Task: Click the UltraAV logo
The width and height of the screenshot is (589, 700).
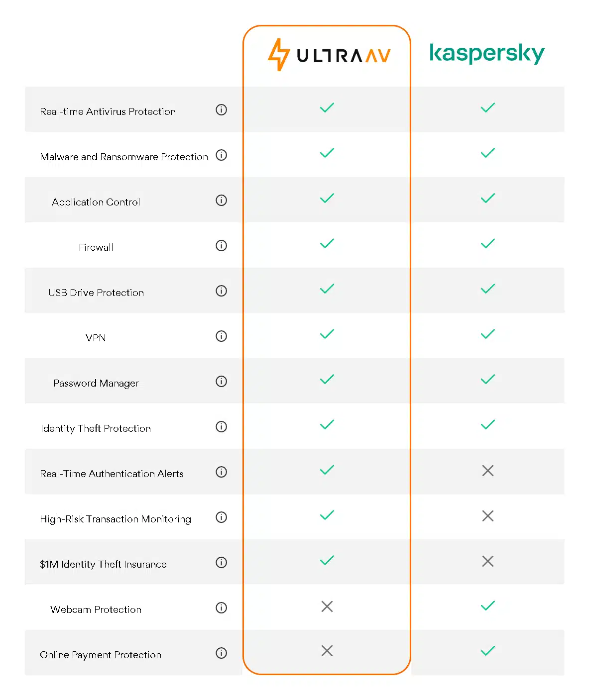Action: point(329,55)
